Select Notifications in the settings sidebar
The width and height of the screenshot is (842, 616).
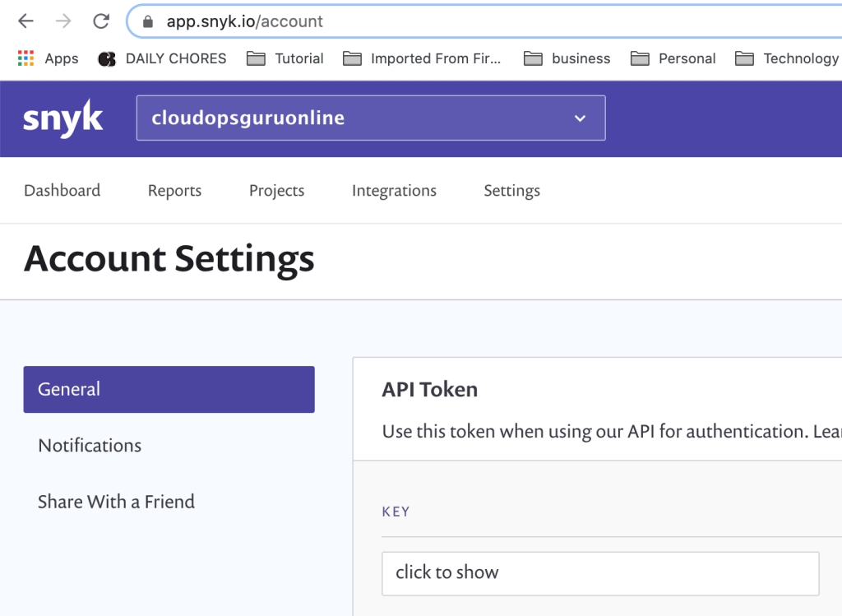tap(89, 445)
